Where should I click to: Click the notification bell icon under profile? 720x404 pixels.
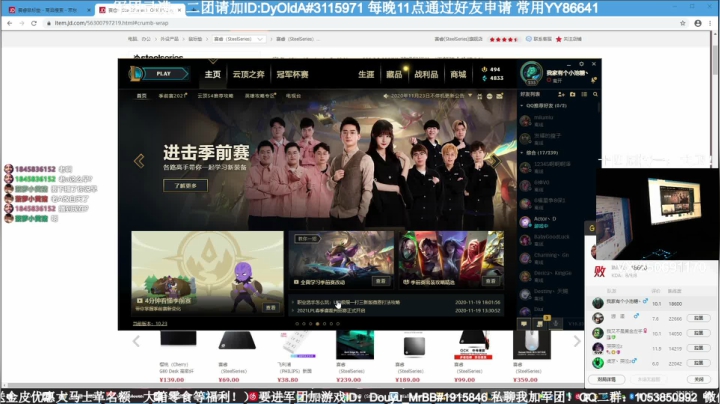tap(594, 80)
